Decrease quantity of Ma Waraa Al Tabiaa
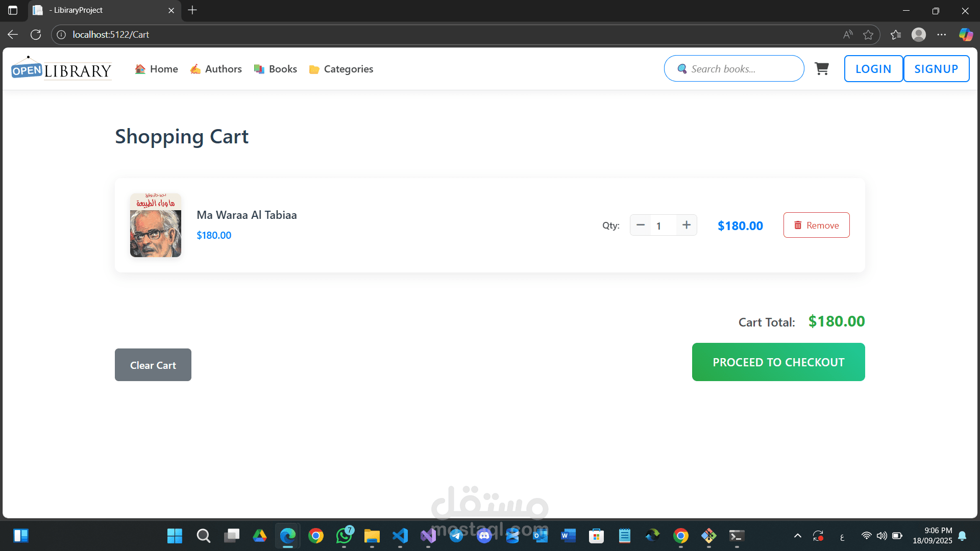Image resolution: width=980 pixels, height=551 pixels. 641,225
